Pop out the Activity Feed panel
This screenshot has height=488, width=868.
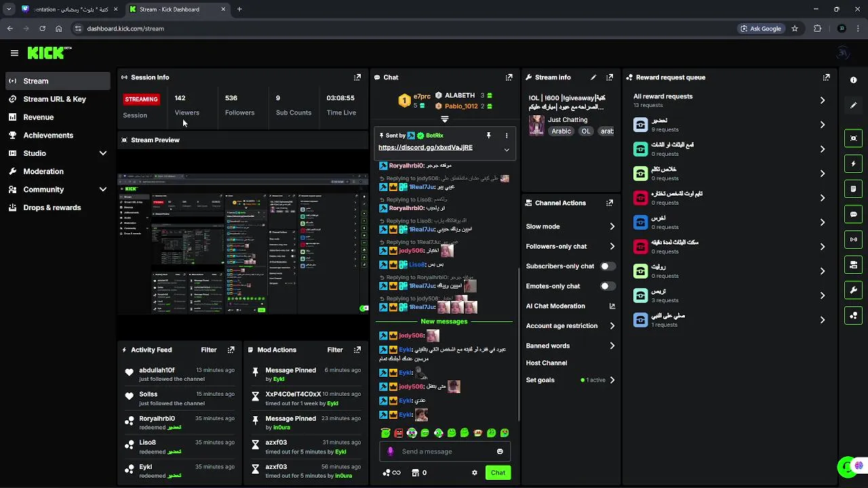coord(231,350)
